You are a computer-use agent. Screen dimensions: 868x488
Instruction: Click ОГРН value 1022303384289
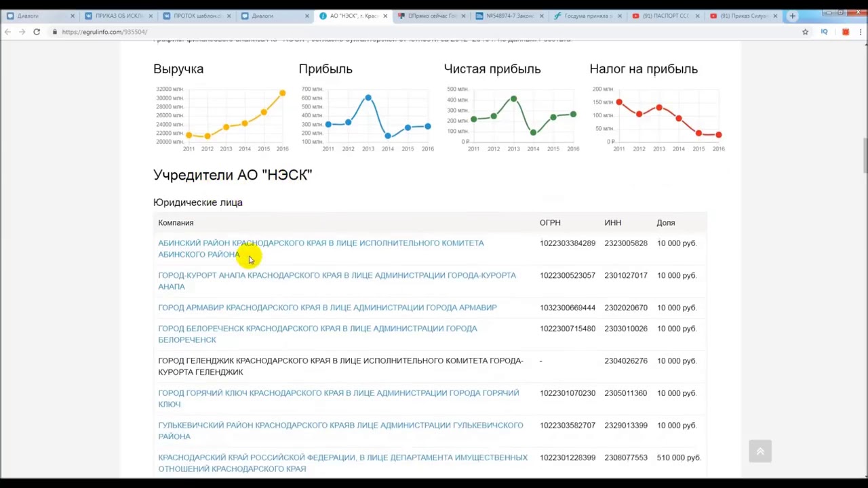click(x=568, y=243)
